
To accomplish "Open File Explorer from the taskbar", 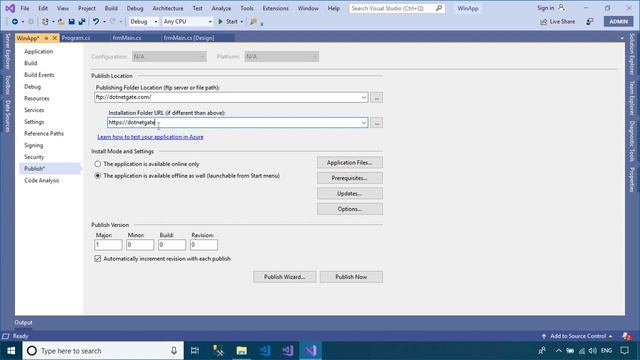I will pos(242,351).
